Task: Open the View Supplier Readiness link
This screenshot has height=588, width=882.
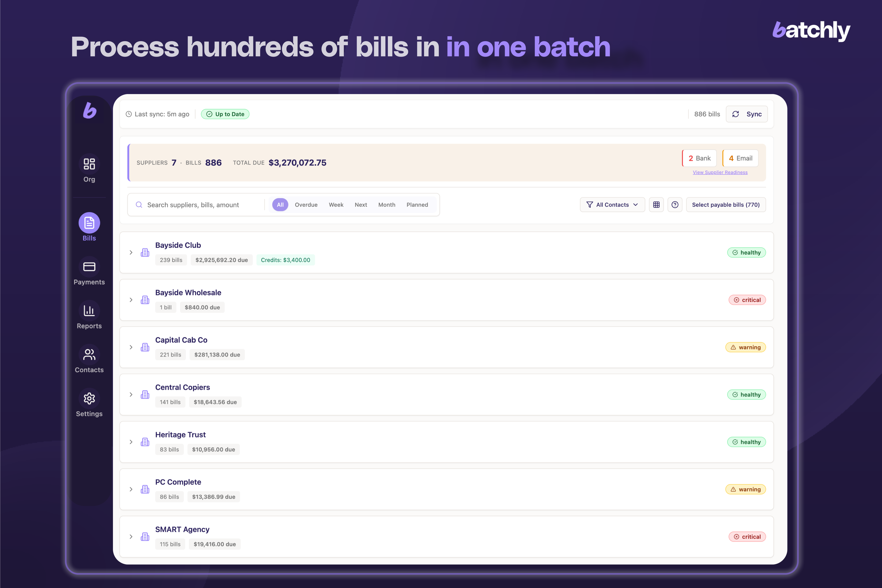Action: coord(720,172)
